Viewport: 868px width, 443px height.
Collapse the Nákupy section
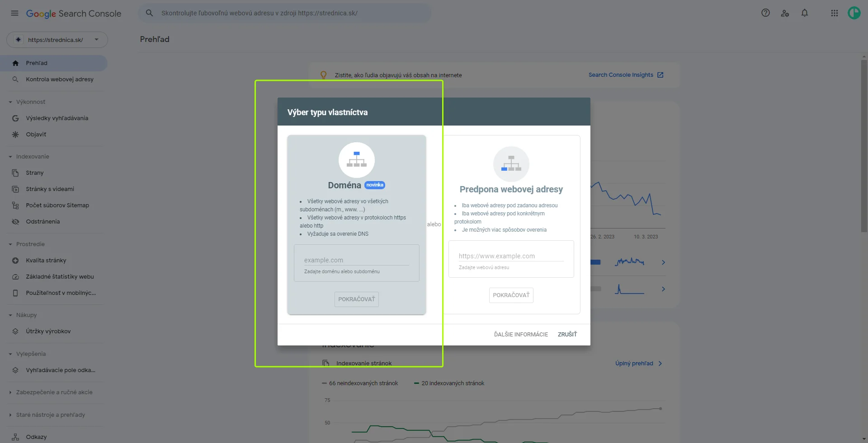10,315
